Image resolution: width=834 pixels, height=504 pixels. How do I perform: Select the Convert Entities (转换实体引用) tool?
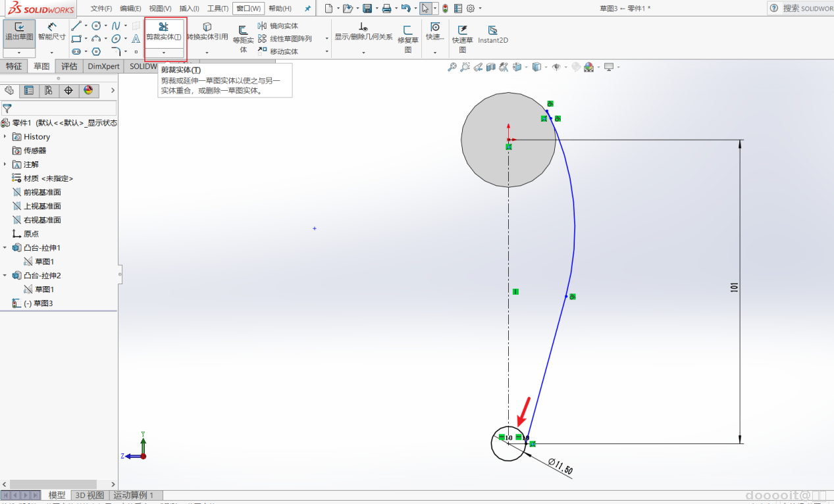(x=207, y=31)
